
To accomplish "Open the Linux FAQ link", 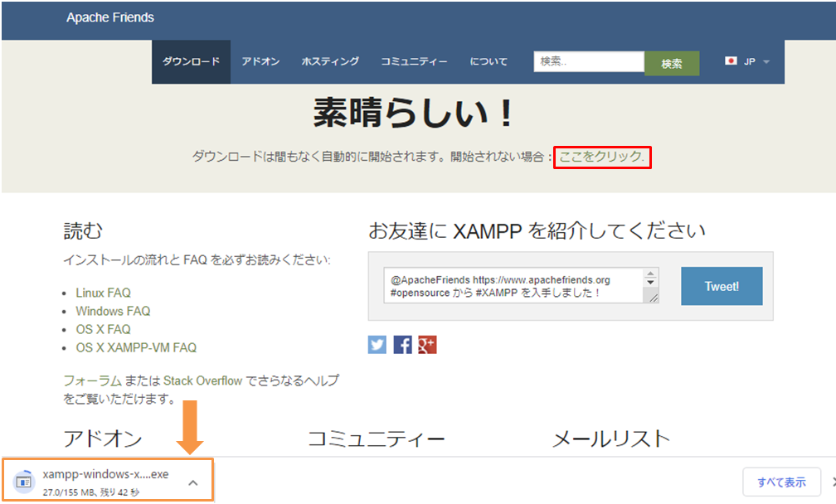I will (103, 293).
